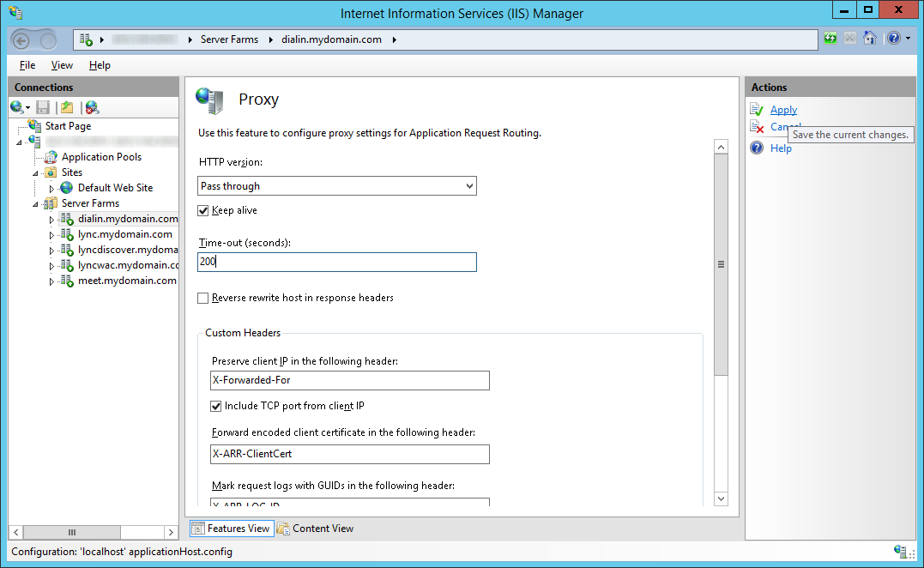Image resolution: width=924 pixels, height=568 pixels.
Task: Click the X-Forwarded-For header field
Action: tap(350, 381)
